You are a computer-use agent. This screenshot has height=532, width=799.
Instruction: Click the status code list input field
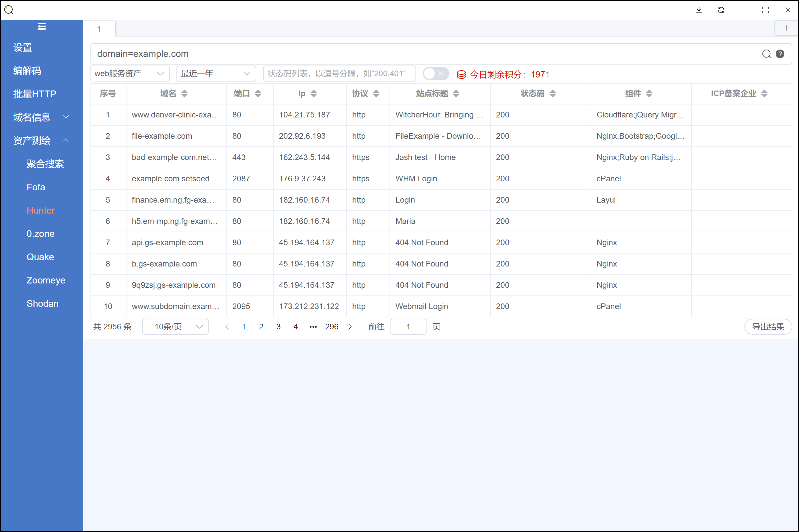coord(339,74)
